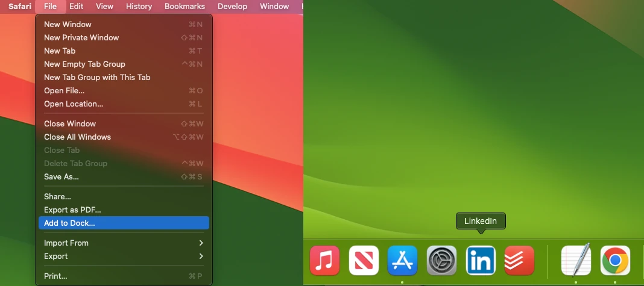The image size is (644, 286).
Task: Open the Safari application menu
Action: coord(20,7)
